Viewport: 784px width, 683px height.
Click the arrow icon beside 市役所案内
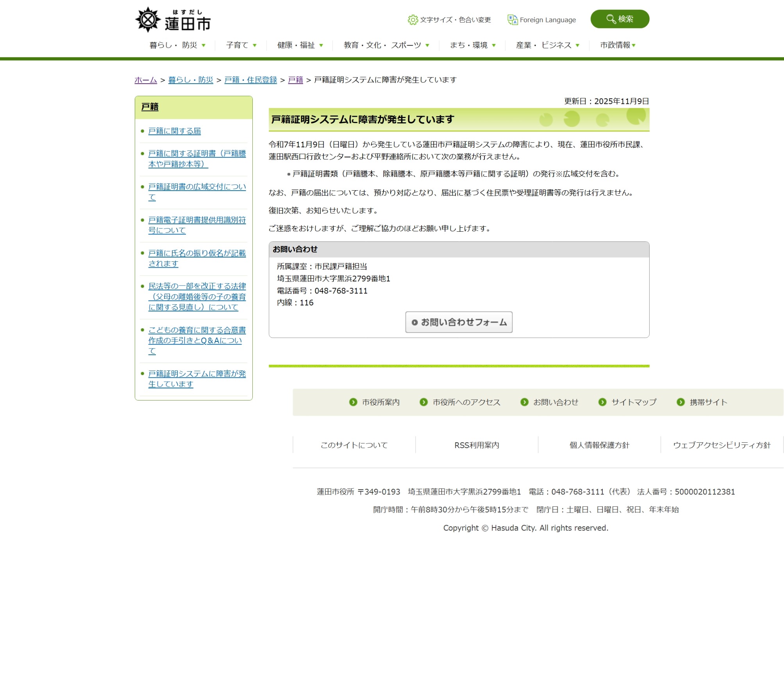pos(353,402)
